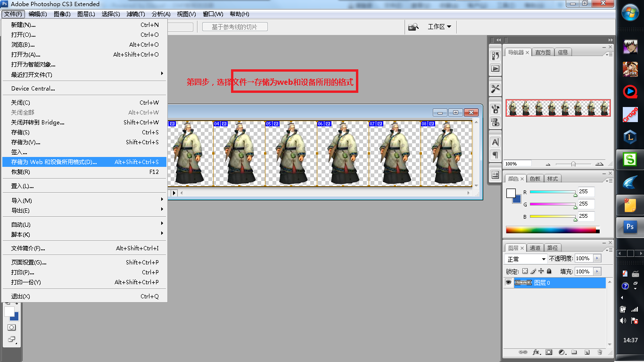Open the Layer Comps panel icon

(495, 174)
